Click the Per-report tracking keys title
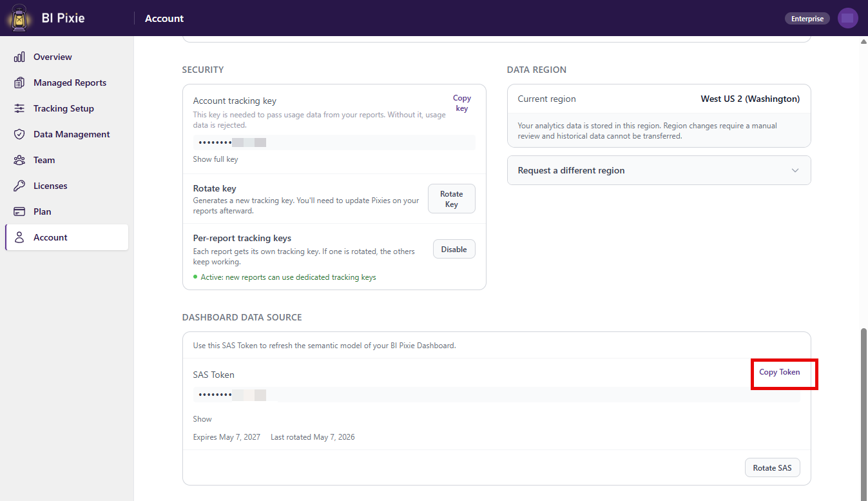This screenshot has height=501, width=868. 242,238
